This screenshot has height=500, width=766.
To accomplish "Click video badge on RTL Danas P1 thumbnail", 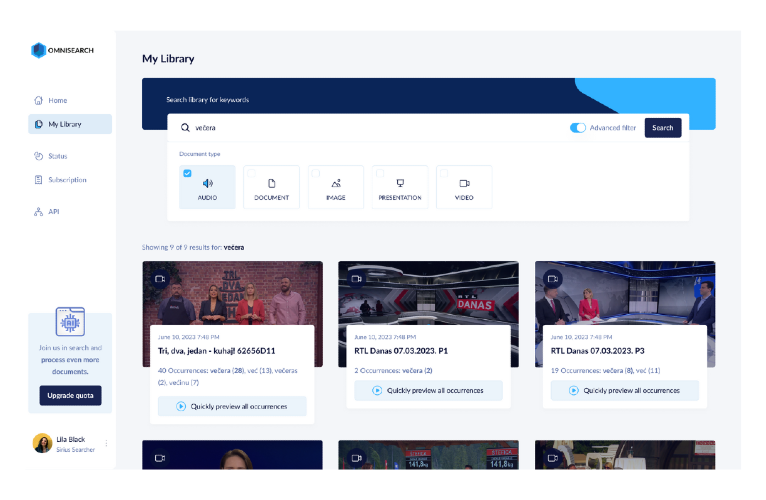I will tap(357, 279).
